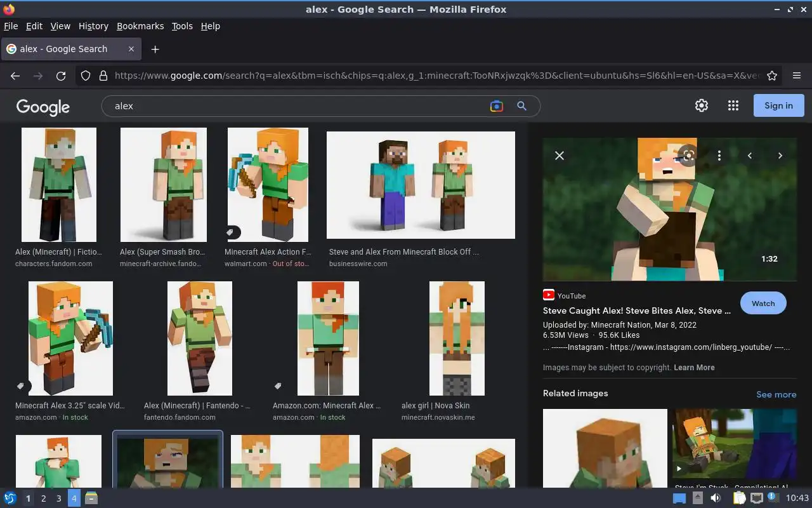The height and width of the screenshot is (508, 812).
Task: Open Google quick settings gear
Action: coord(702,105)
